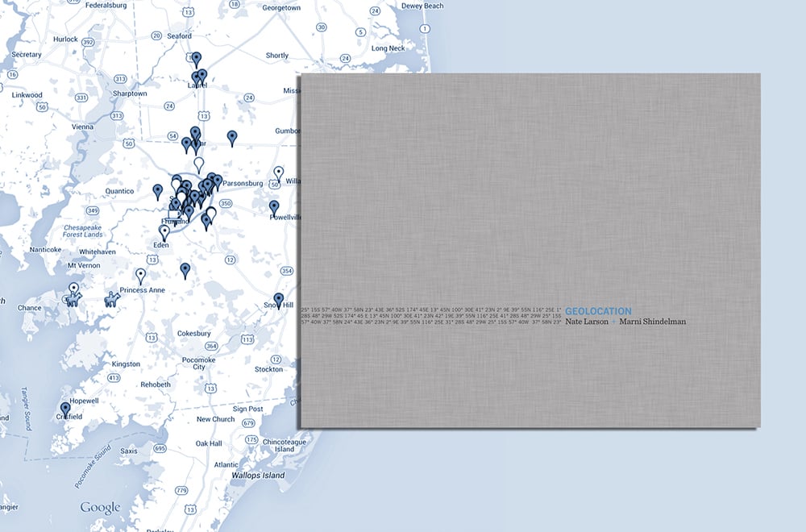Click the Google logo on the map

100,507
